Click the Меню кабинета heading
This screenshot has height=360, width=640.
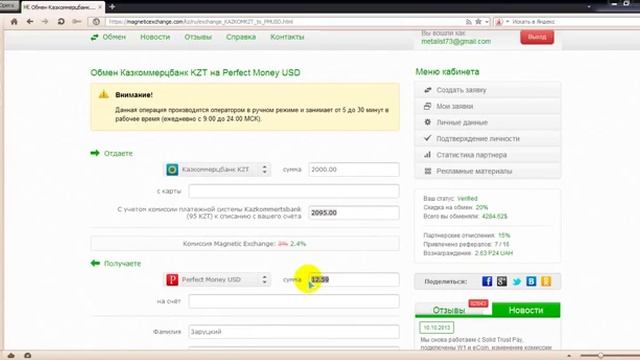pyautogui.click(x=447, y=72)
